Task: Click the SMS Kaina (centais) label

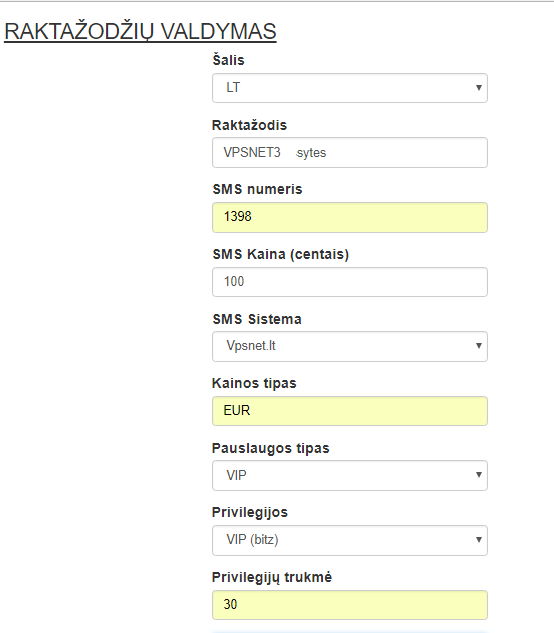Action: coord(281,254)
